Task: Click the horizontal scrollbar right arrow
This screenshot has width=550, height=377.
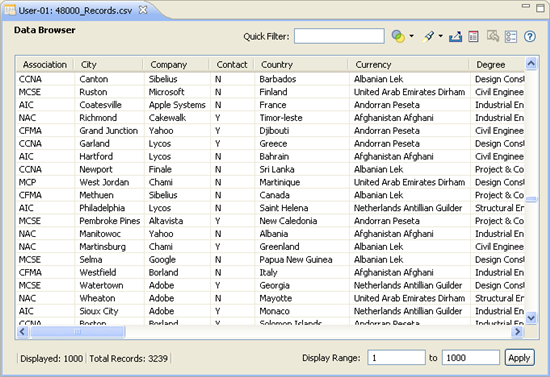Action: point(517,331)
